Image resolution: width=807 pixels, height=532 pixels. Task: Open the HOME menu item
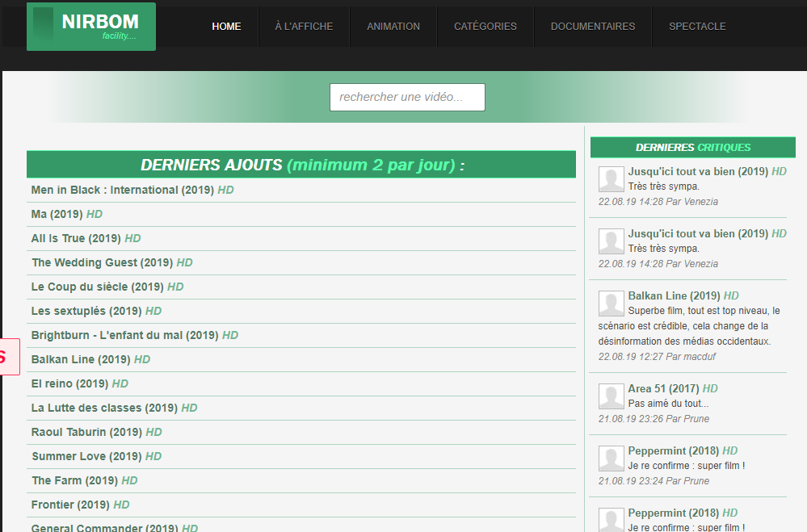226,27
